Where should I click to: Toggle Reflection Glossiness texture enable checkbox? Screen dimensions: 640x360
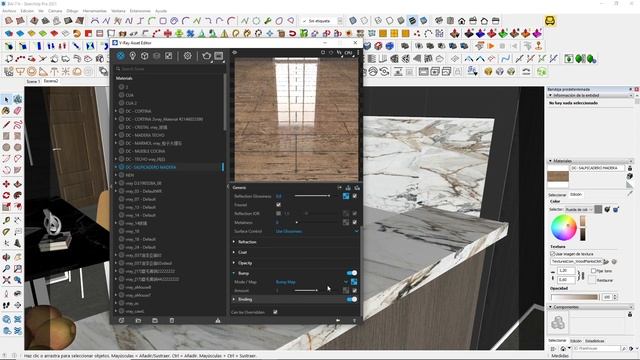[x=354, y=196]
